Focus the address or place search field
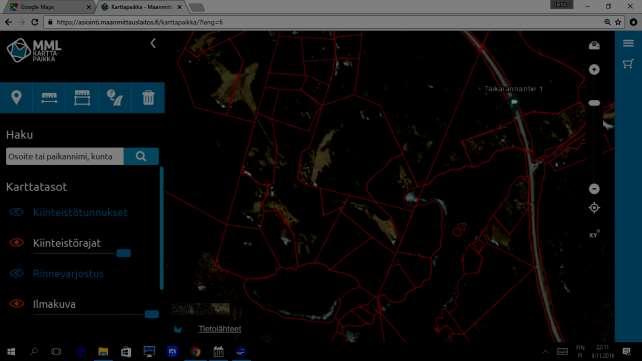The image size is (642, 361). 65,156
